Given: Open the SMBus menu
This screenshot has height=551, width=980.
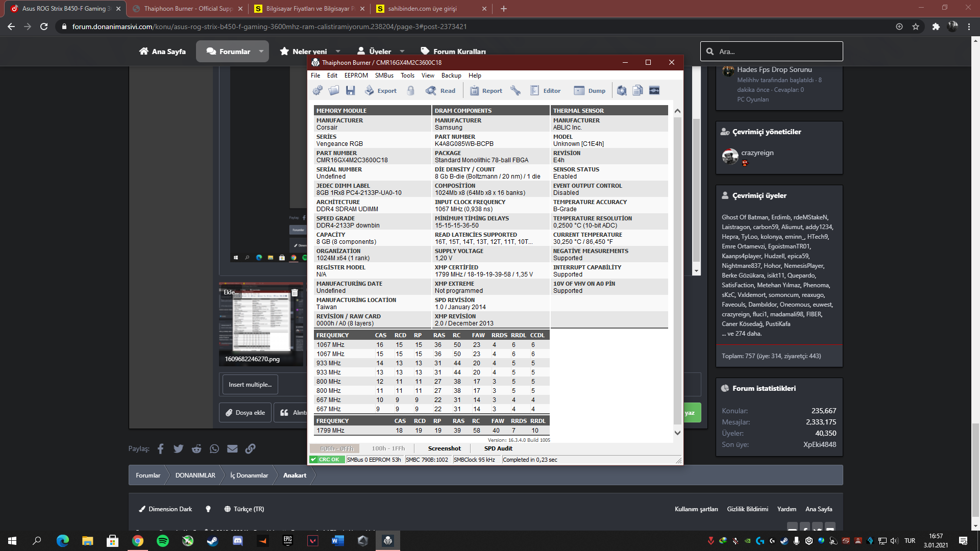Looking at the screenshot, I should click(x=384, y=75).
